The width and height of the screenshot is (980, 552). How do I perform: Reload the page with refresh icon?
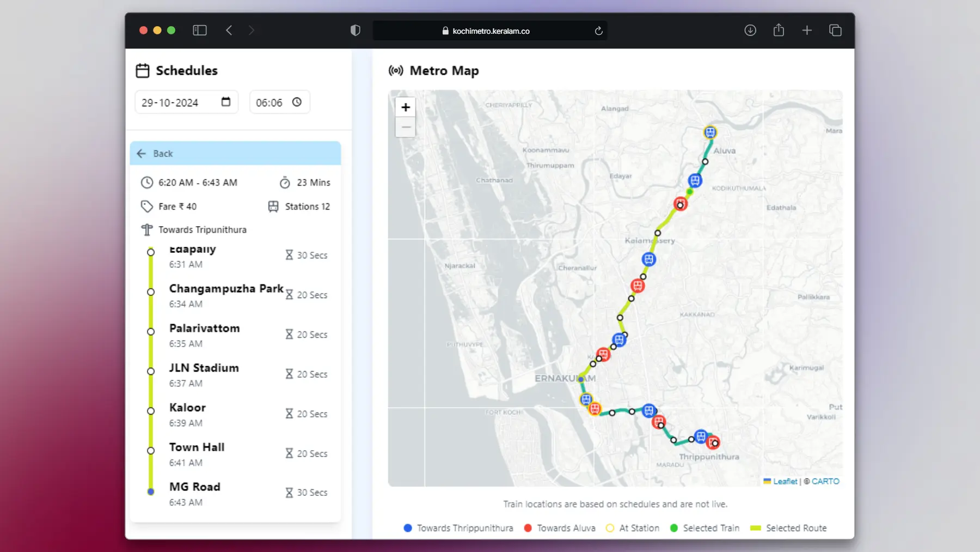(x=598, y=31)
